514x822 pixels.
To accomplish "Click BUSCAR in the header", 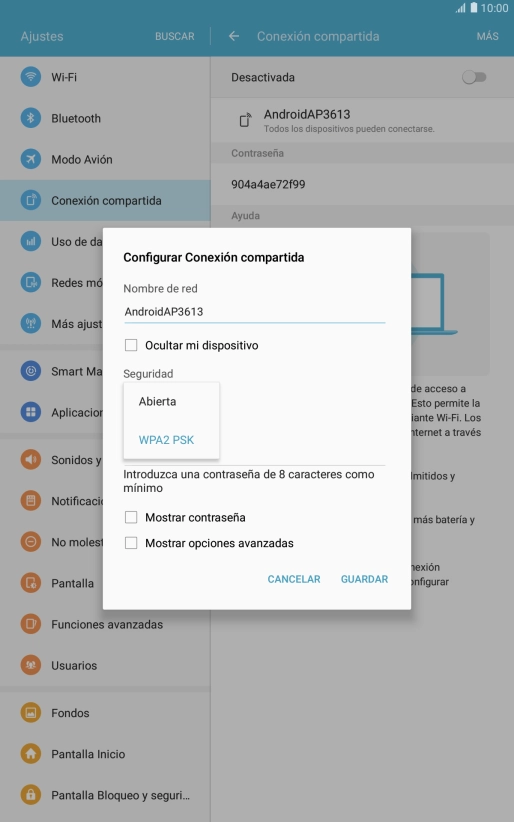I will (x=175, y=36).
